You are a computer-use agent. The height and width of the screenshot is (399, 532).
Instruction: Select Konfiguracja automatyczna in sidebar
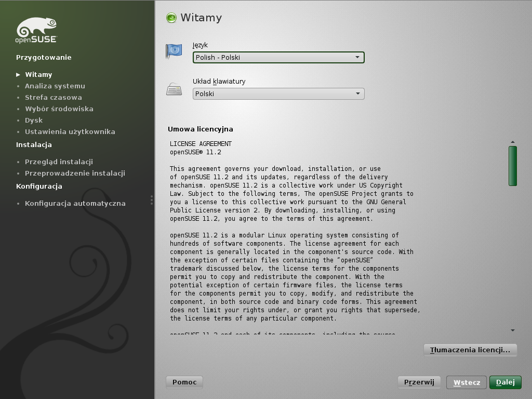pos(75,204)
